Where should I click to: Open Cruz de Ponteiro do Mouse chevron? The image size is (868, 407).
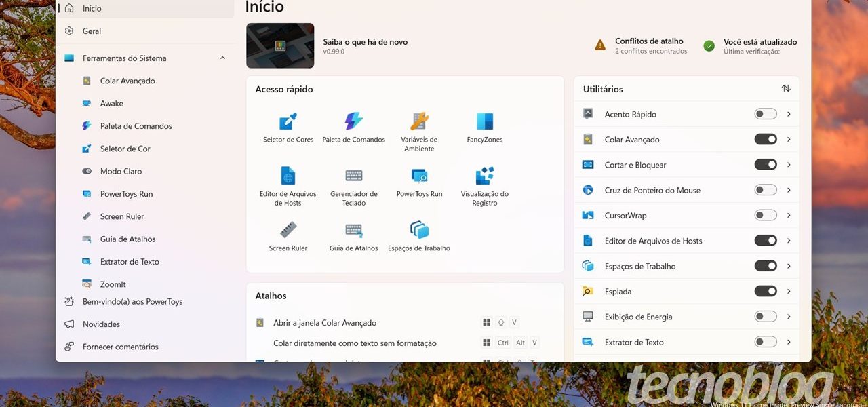789,190
